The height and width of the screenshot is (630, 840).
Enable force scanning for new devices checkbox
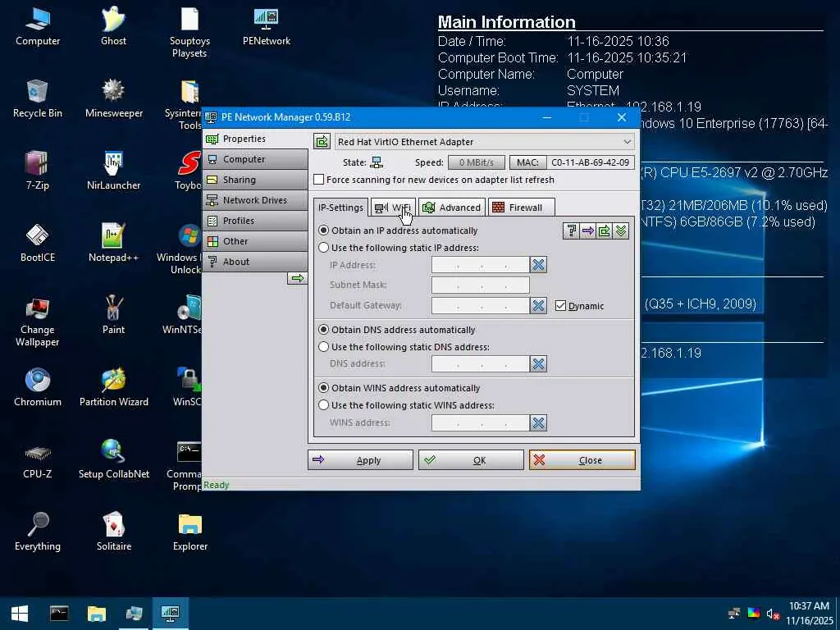[x=434, y=180]
